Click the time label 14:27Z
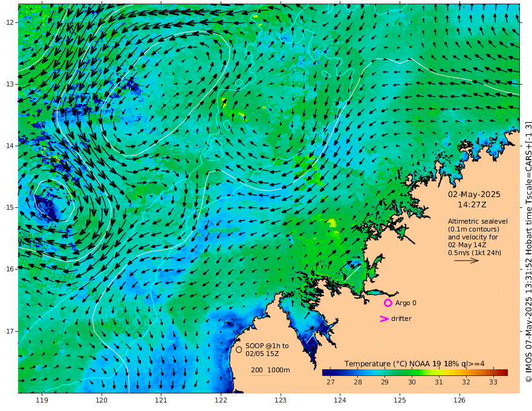Screen dimensions: 532x411 pos(472,205)
